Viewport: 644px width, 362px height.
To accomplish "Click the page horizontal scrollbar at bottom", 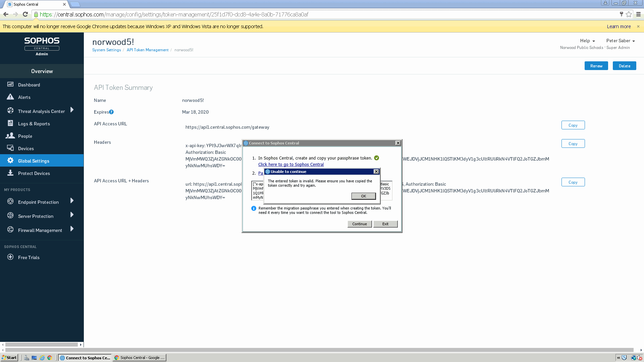I will click(319, 350).
